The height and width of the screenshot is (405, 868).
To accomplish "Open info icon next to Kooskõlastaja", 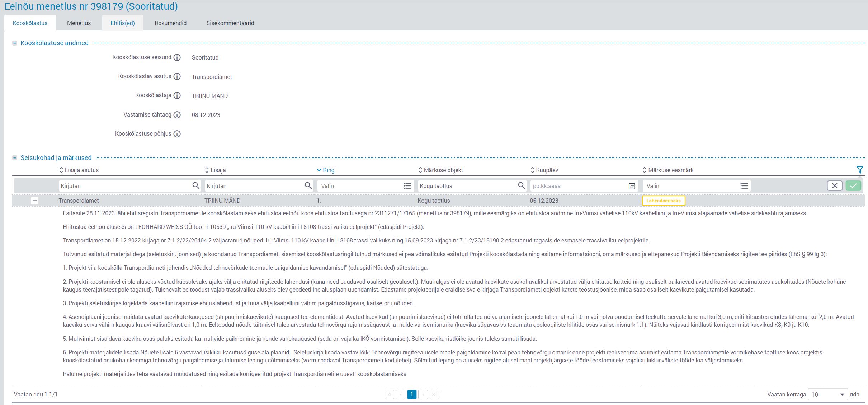I will pos(177,95).
